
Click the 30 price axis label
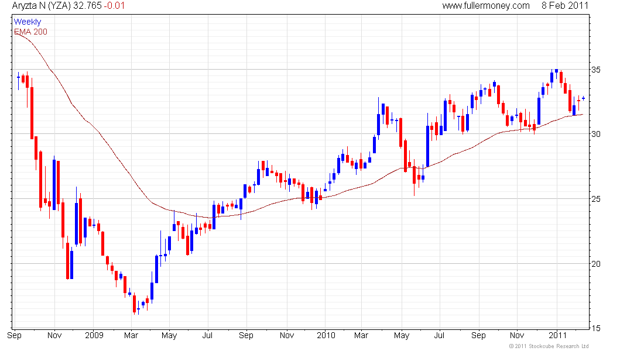pyautogui.click(x=595, y=134)
